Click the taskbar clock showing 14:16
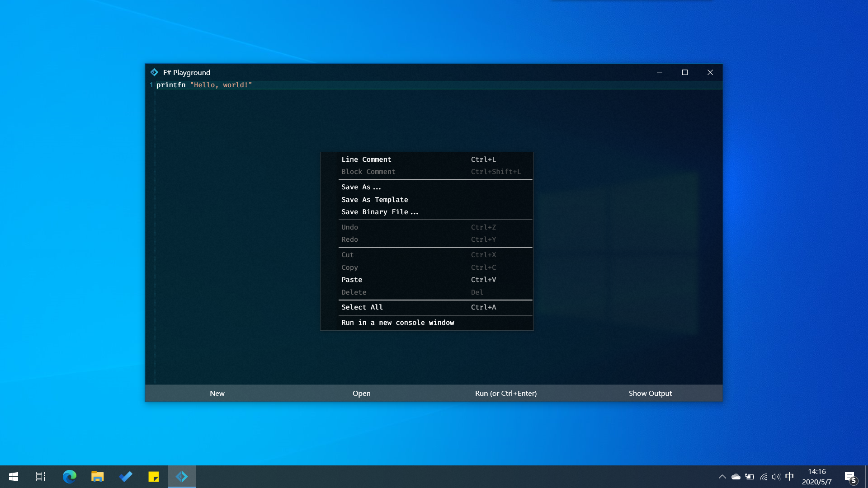 coord(816,477)
